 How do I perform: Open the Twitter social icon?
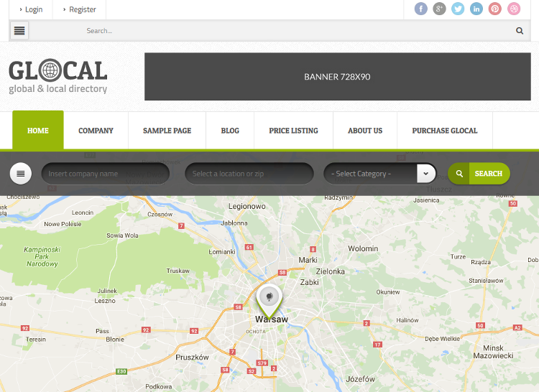coord(458,9)
